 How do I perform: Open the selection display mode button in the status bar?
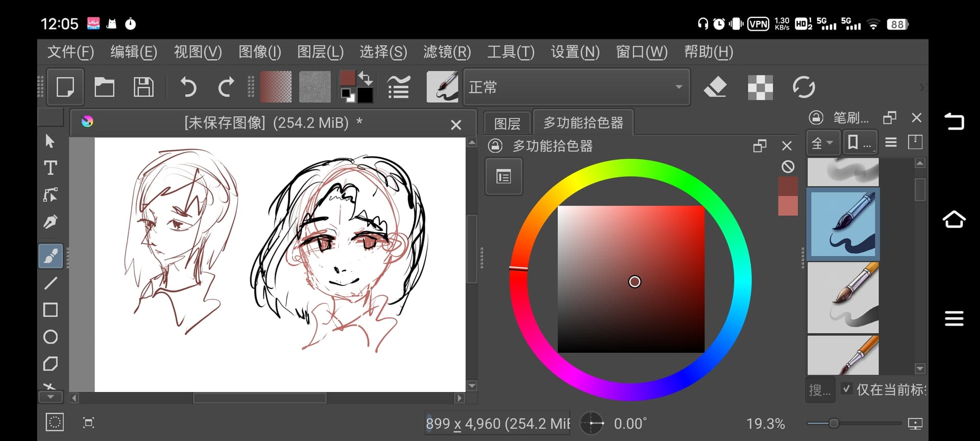(x=55, y=422)
